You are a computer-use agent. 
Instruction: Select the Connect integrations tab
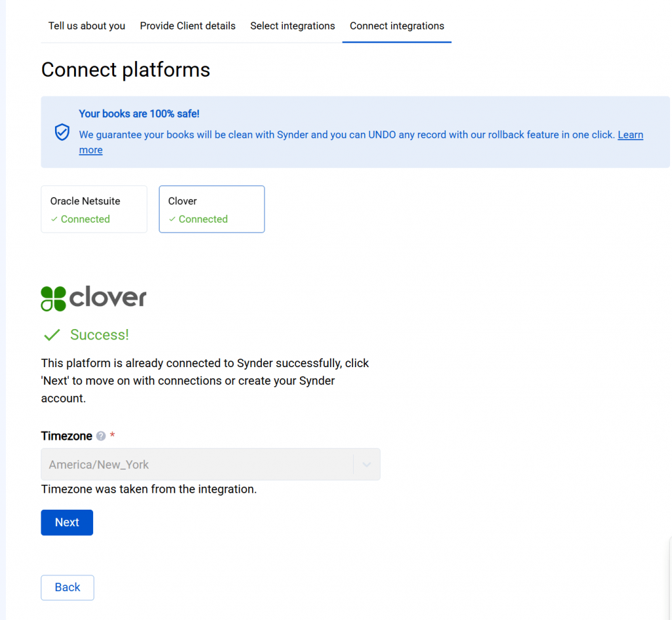[397, 26]
